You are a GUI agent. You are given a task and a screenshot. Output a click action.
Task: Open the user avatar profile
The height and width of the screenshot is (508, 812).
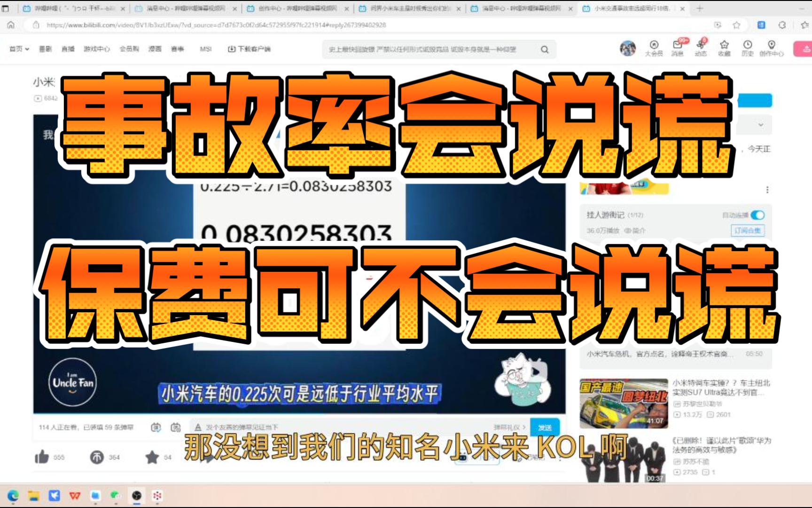(628, 48)
